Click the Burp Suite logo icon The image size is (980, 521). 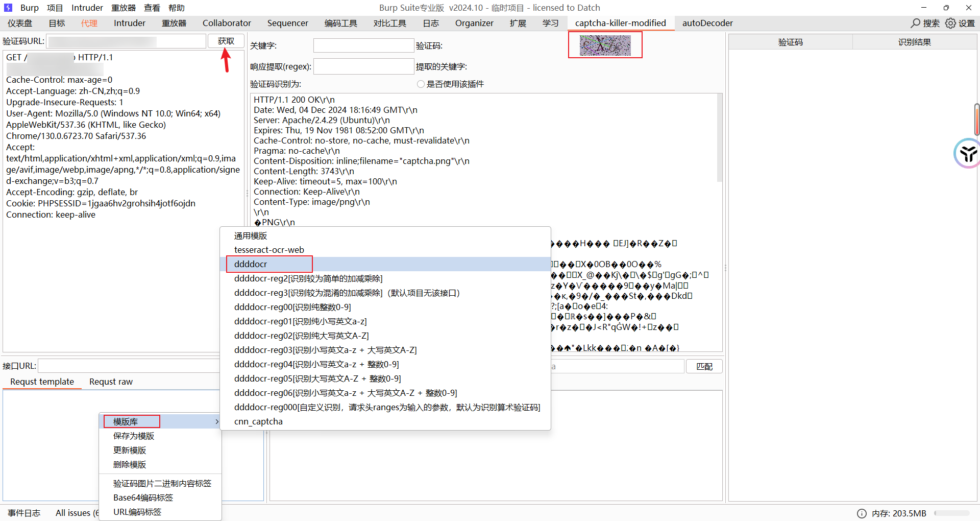[8, 8]
